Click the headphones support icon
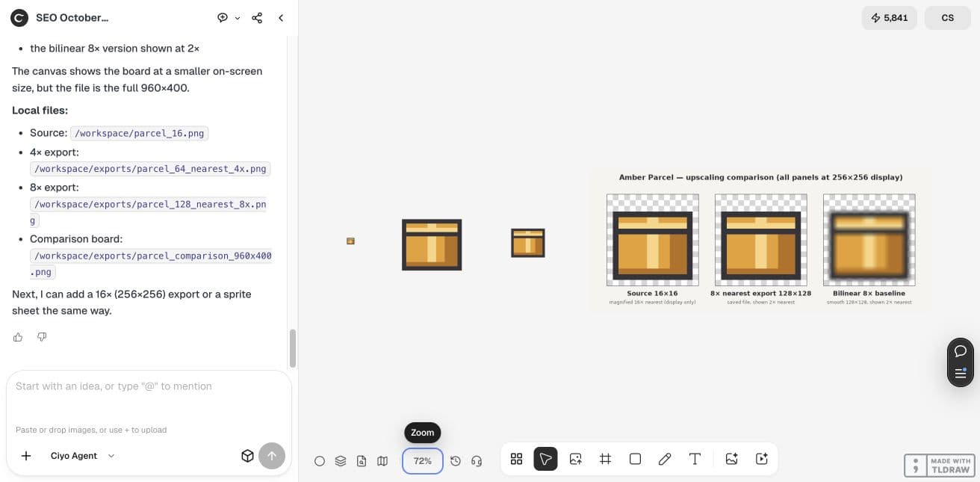980x482 pixels. coord(477,461)
